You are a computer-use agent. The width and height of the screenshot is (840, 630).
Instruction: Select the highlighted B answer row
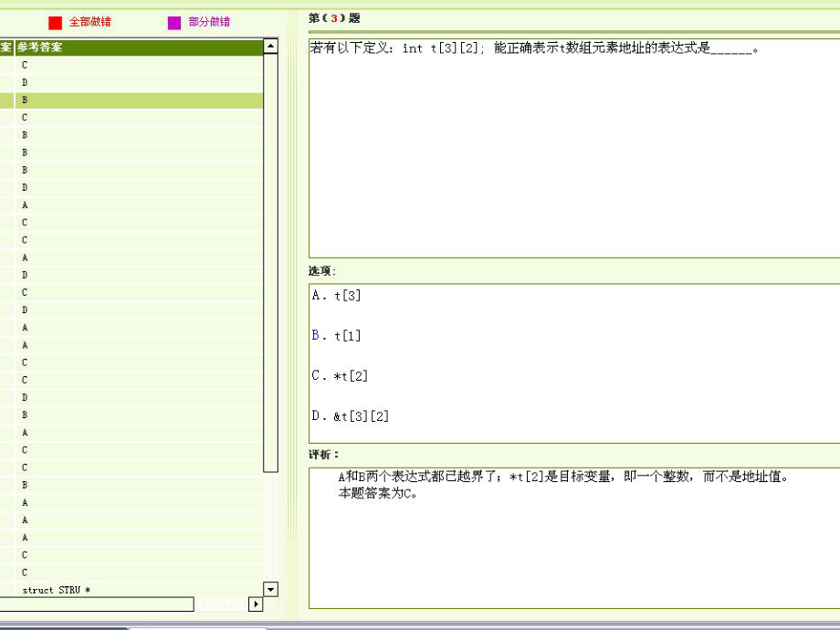tap(131, 100)
